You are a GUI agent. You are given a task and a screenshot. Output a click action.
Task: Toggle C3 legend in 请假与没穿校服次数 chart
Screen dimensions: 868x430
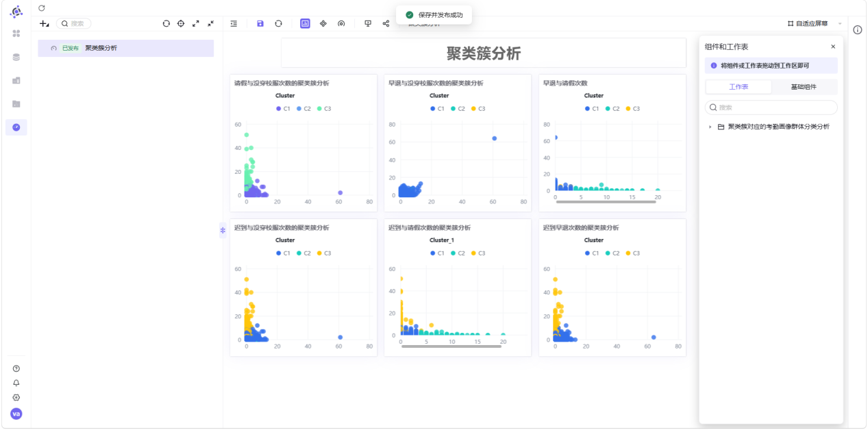click(324, 109)
